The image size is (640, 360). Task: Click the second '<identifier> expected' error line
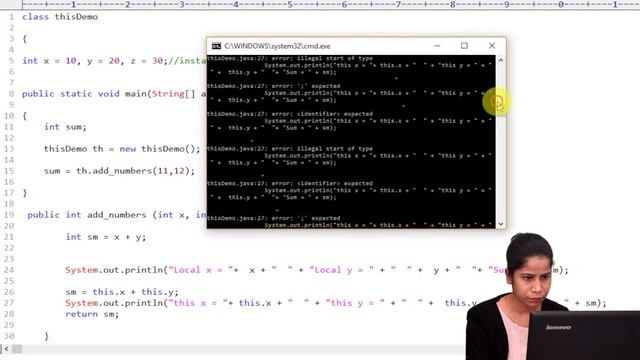(x=290, y=184)
